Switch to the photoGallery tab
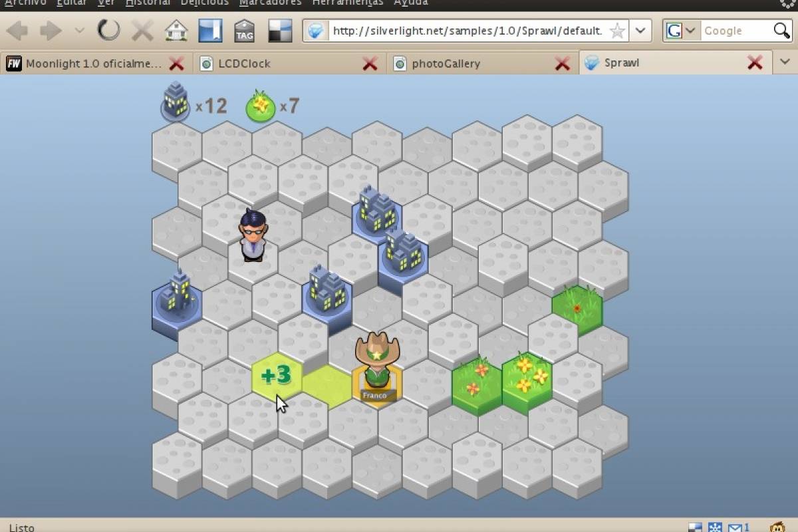The width and height of the screenshot is (798, 532). 446,64
